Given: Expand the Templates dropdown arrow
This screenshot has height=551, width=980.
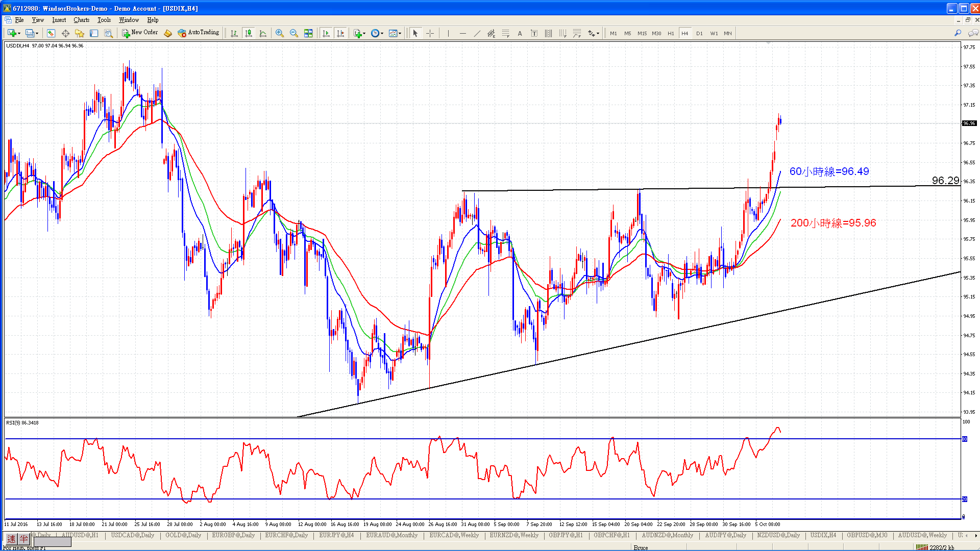Looking at the screenshot, I should (x=400, y=34).
